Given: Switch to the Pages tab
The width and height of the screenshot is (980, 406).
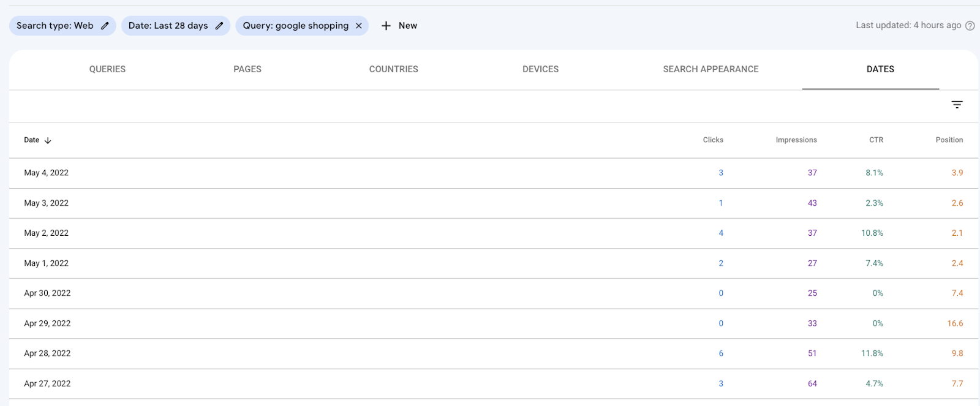Looking at the screenshot, I should click(x=247, y=69).
